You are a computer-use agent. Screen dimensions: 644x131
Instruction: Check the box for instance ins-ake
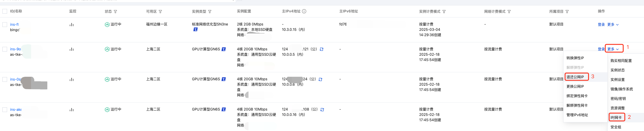(5, 110)
